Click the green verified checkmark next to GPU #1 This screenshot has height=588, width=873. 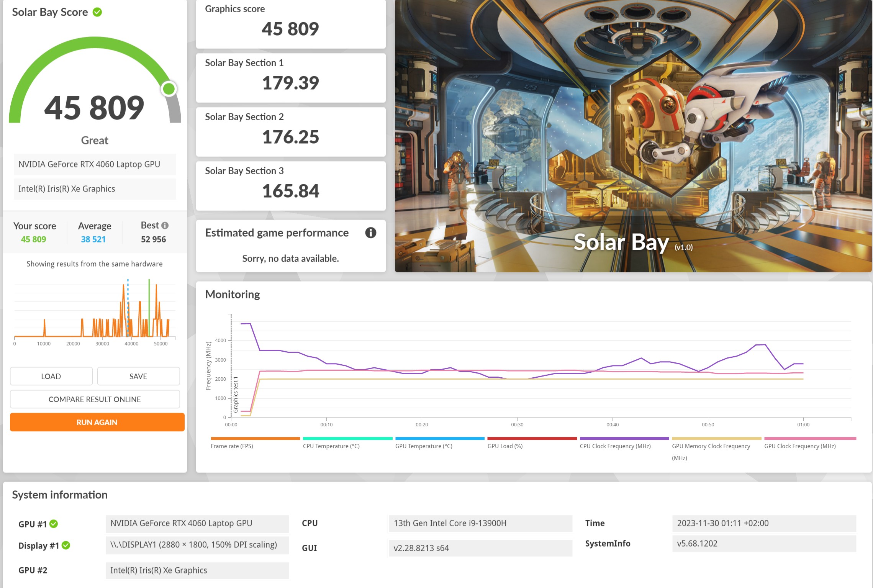[x=54, y=524]
